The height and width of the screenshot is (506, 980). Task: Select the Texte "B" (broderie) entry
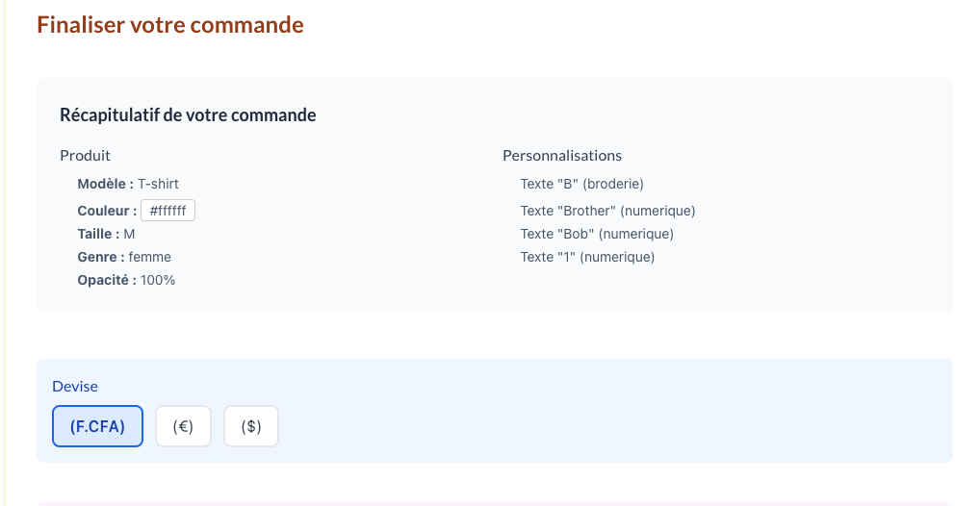(x=581, y=184)
